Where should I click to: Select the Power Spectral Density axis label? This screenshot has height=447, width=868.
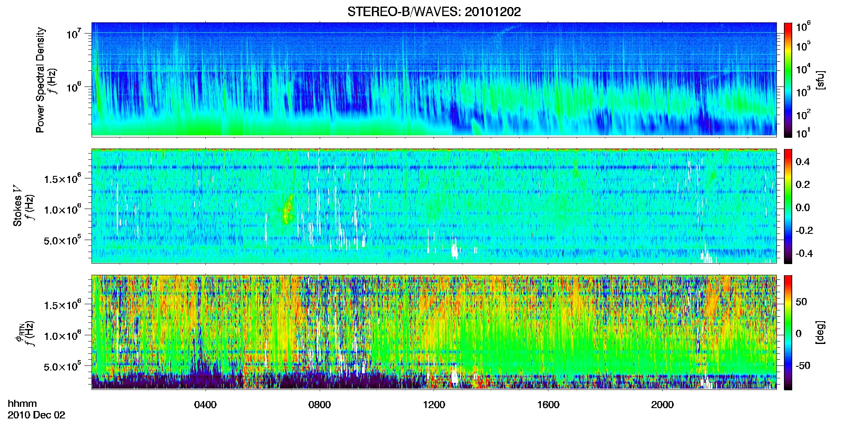point(40,80)
